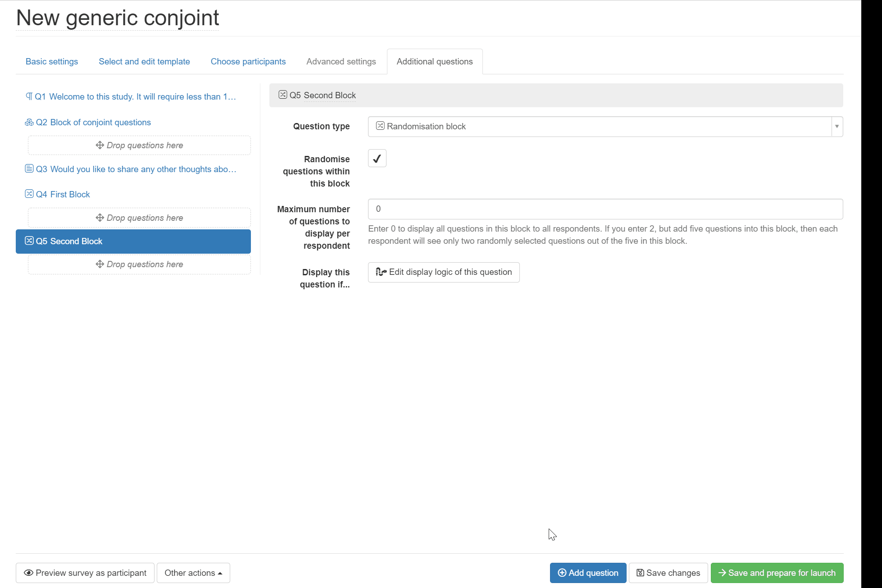Click the Drop questions here zone under Second Block

click(x=139, y=264)
